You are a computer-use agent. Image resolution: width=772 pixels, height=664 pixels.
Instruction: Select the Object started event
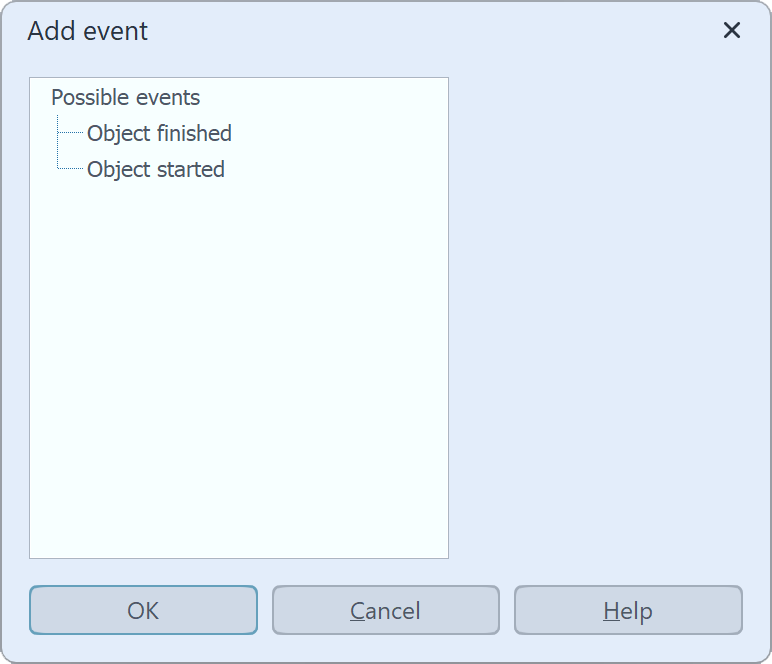155,169
